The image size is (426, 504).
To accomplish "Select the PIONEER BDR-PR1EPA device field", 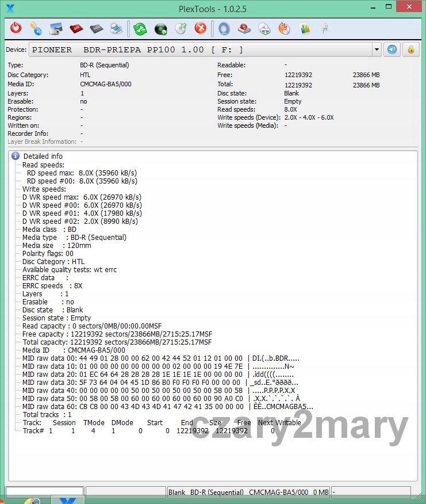I will click(x=201, y=49).
